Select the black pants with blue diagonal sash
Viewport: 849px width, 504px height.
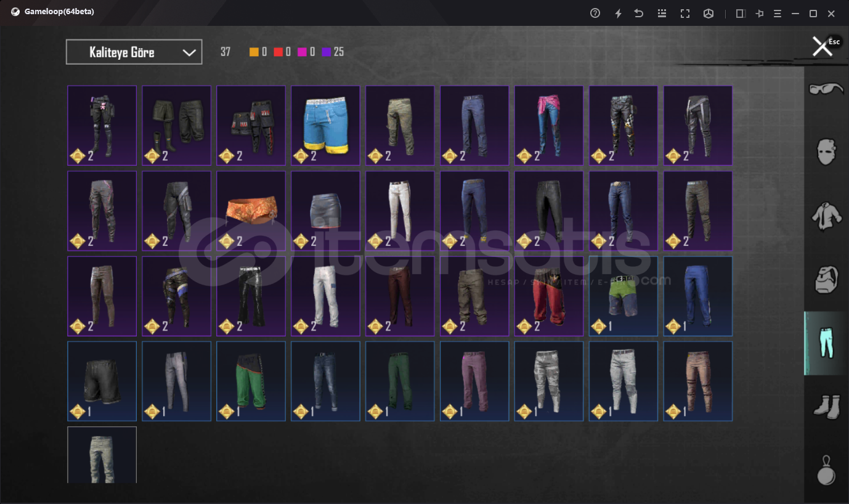click(x=176, y=296)
